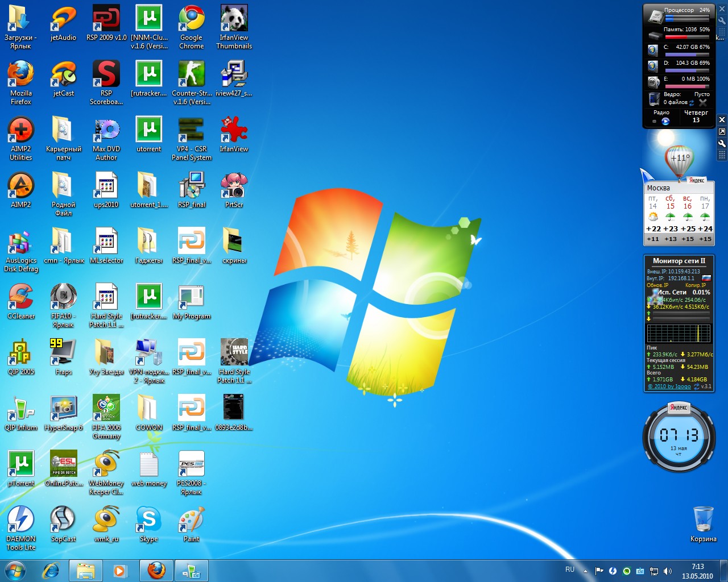The image size is (728, 582).
Task: Launch the AIMP2 player shortcut
Action: [21, 190]
